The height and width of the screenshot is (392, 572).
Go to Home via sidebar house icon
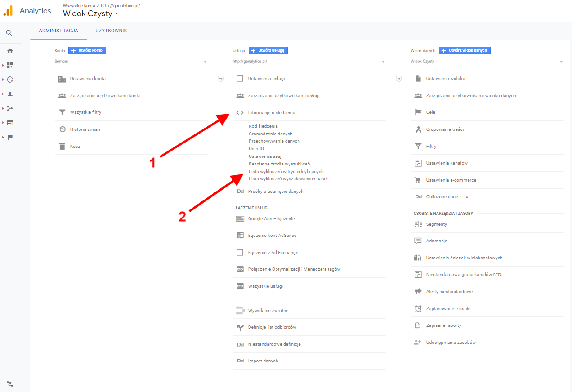point(10,51)
